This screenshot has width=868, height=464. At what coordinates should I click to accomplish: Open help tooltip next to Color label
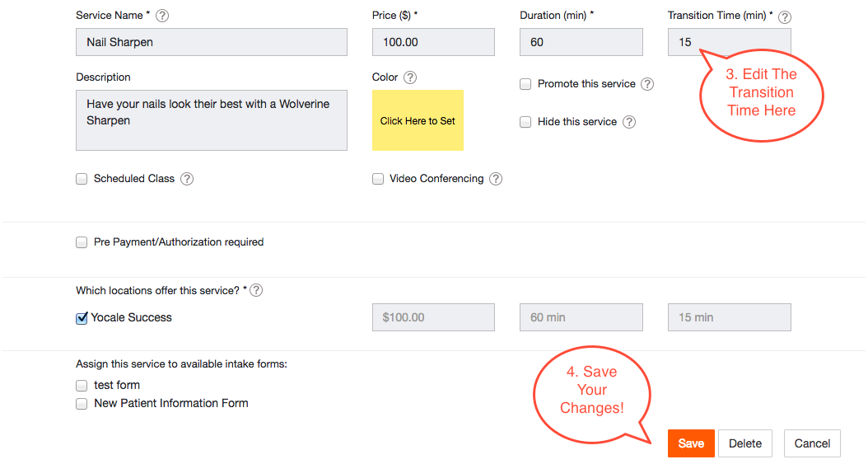[x=409, y=77]
